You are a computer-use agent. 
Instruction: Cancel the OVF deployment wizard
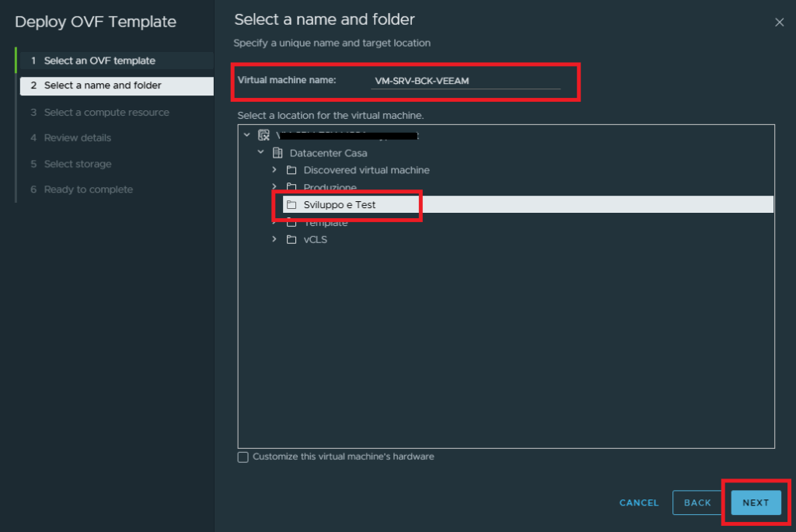pyautogui.click(x=639, y=502)
